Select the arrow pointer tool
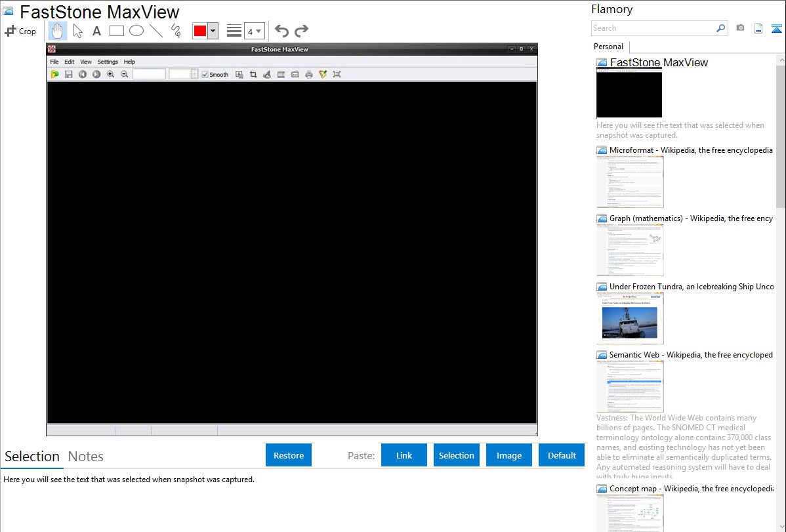The image size is (786, 532). (77, 31)
